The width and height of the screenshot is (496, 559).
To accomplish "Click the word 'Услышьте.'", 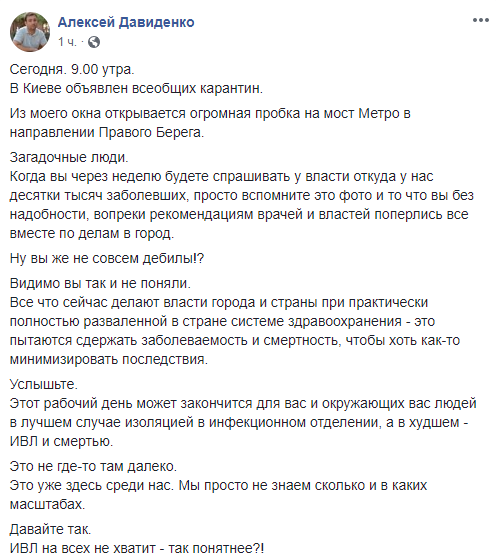I will click(x=44, y=384).
